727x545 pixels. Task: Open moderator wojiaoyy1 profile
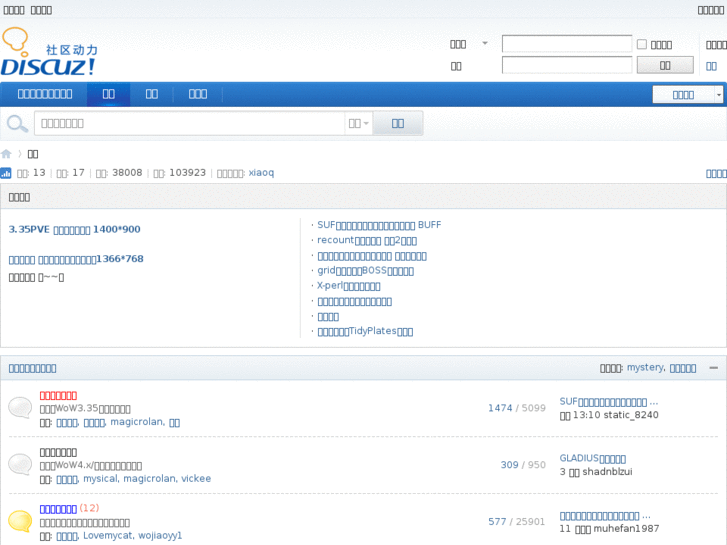(x=160, y=536)
